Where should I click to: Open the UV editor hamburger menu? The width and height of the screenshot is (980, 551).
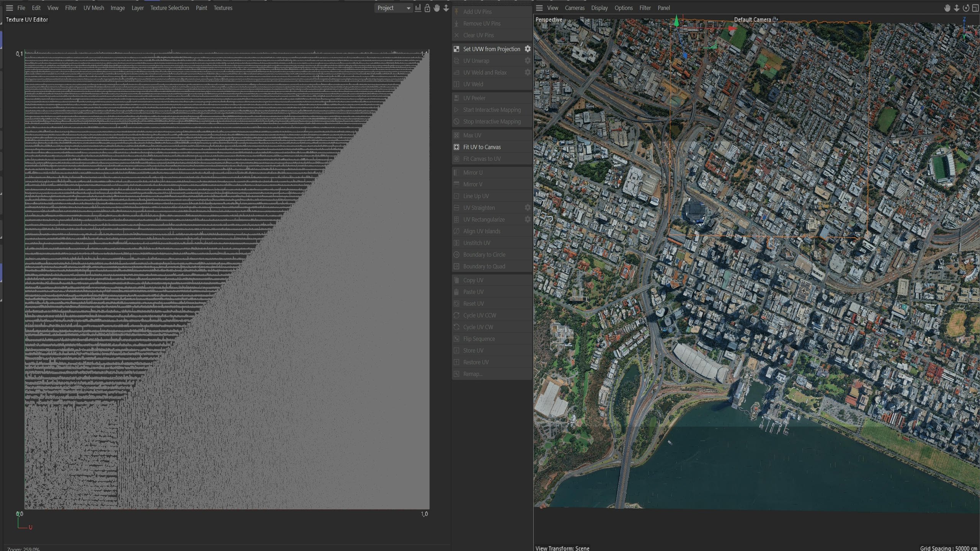coord(10,8)
